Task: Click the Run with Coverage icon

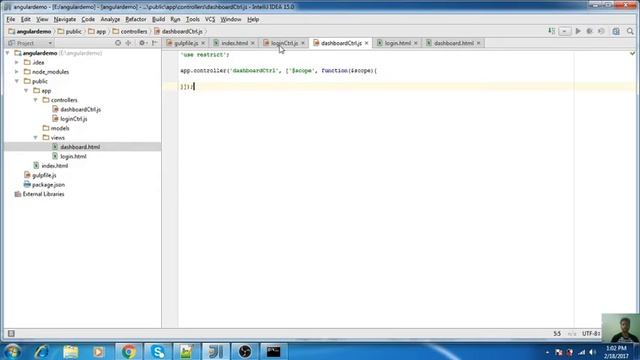Action: (x=601, y=31)
